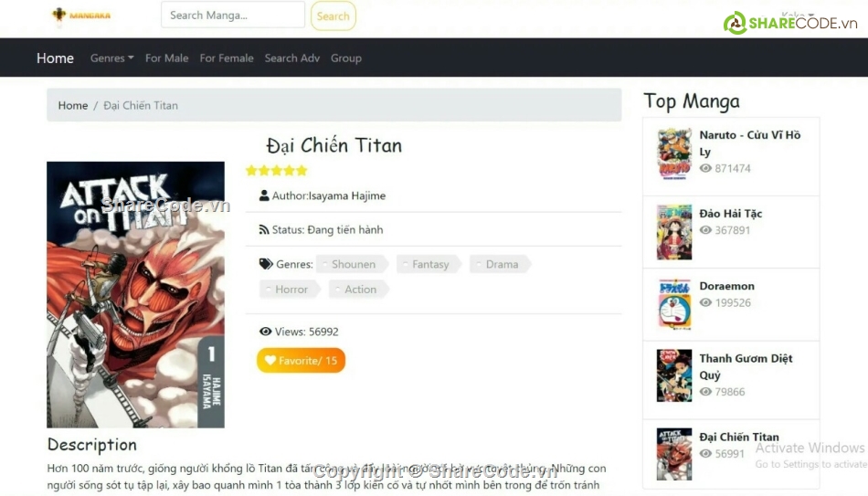This screenshot has width=868, height=496.
Task: Click the genres tag icon
Action: click(266, 264)
